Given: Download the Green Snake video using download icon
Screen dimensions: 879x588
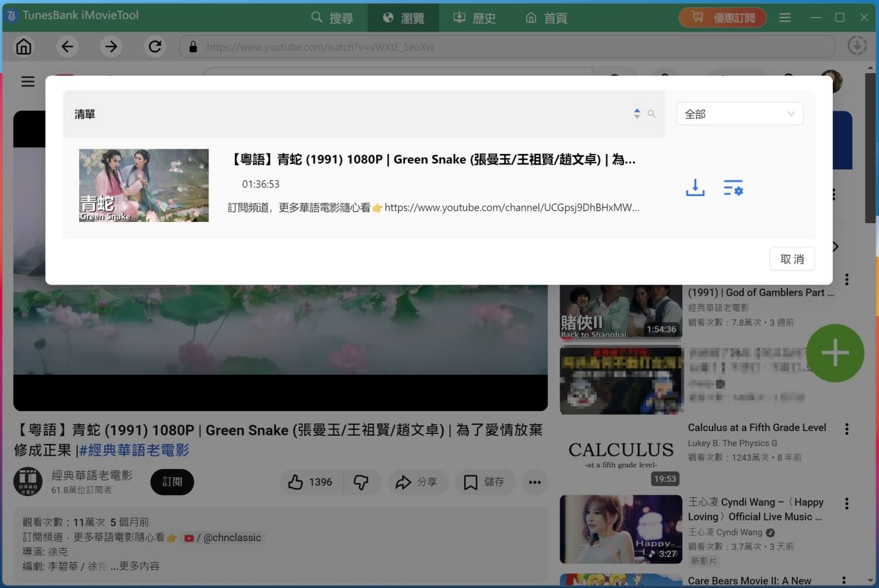Looking at the screenshot, I should (x=695, y=187).
